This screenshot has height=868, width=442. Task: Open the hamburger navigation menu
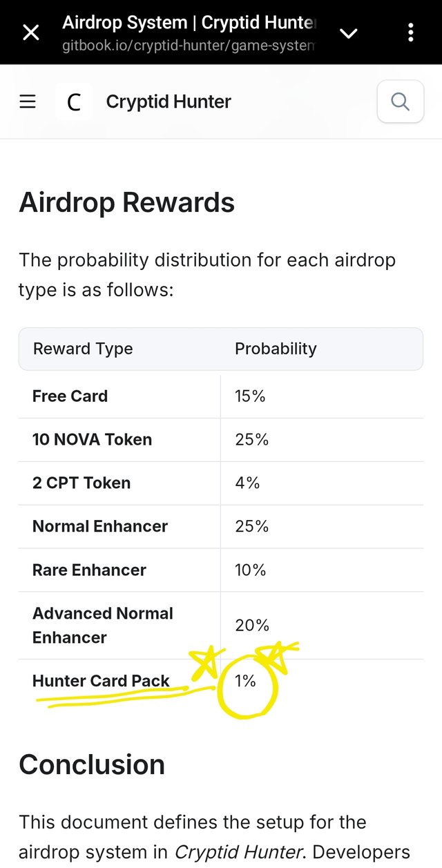28,102
